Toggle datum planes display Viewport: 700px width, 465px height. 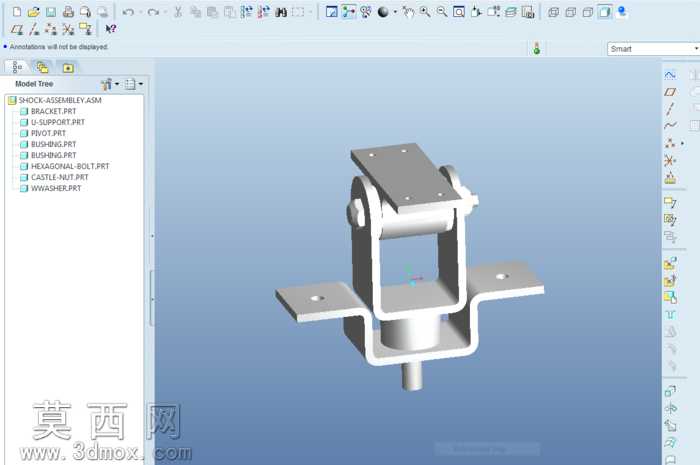point(17,29)
